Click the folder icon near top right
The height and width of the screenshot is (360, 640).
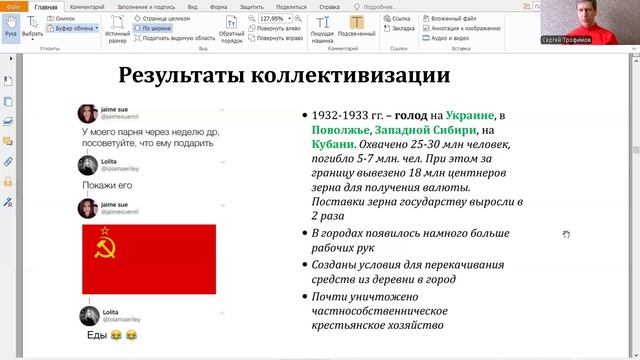[527, 7]
